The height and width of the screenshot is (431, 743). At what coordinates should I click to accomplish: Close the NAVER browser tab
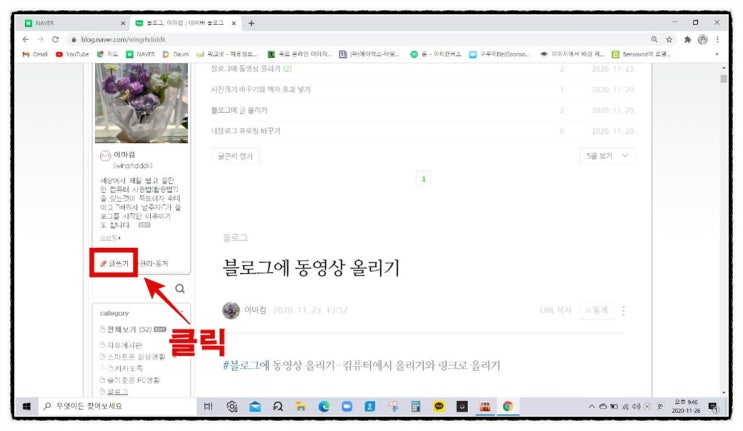point(123,23)
